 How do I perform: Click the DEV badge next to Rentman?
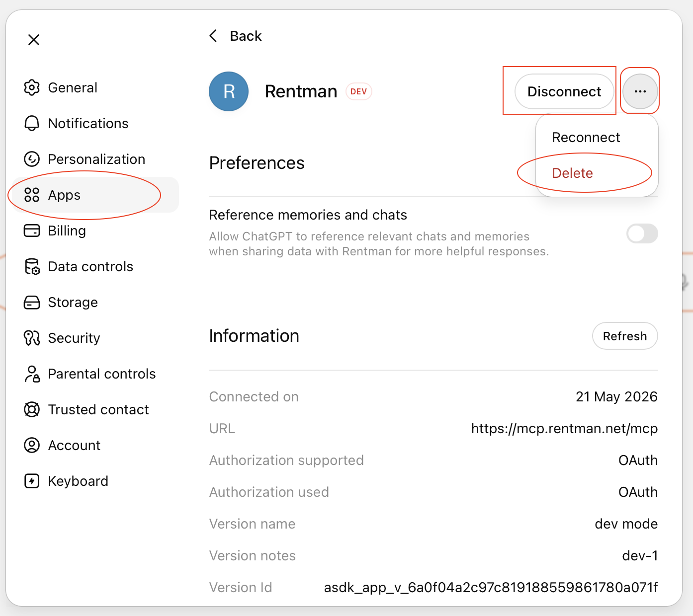[358, 91]
